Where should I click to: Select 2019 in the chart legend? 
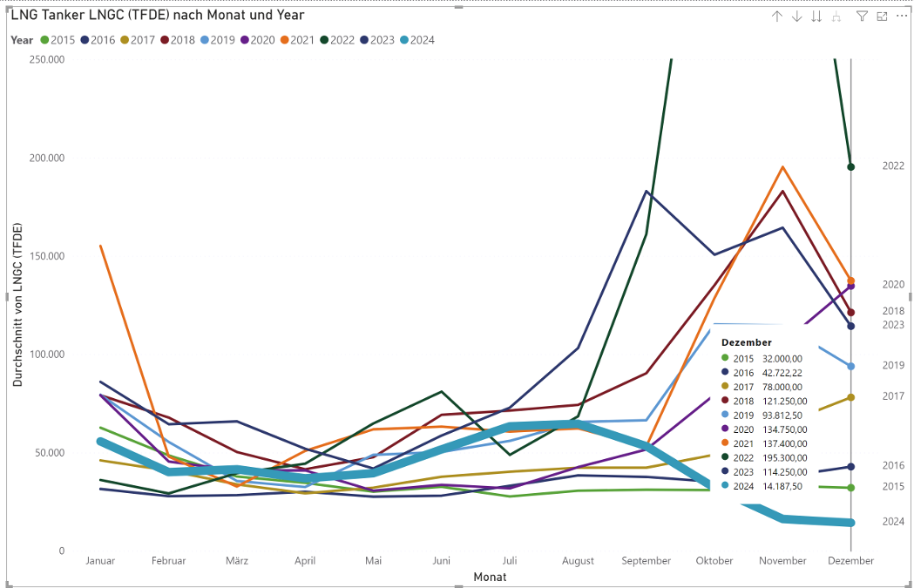217,40
